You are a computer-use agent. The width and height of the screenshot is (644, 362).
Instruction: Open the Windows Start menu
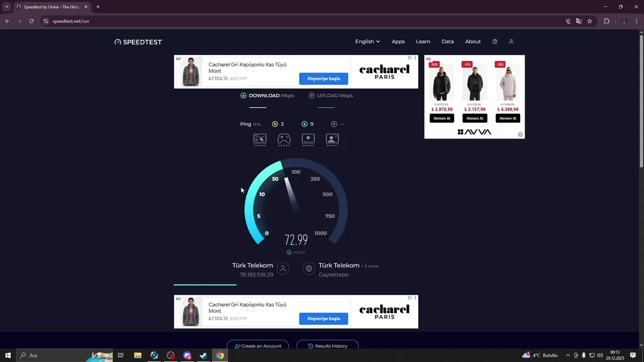click(8, 355)
